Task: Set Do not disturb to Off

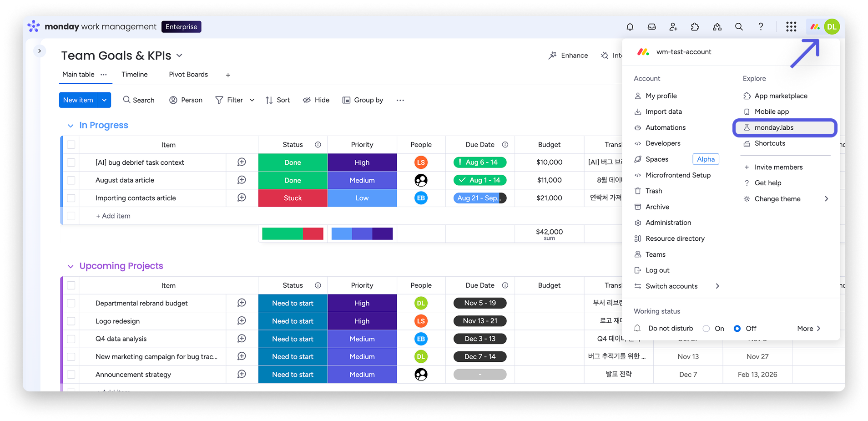Action: (x=737, y=329)
